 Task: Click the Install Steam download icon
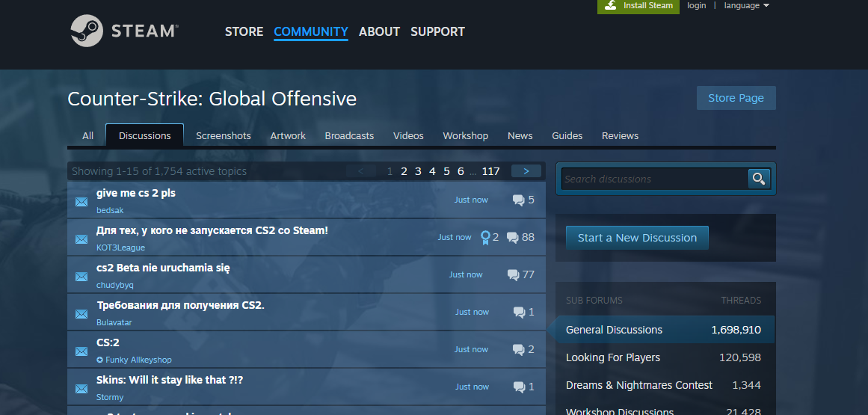point(611,5)
